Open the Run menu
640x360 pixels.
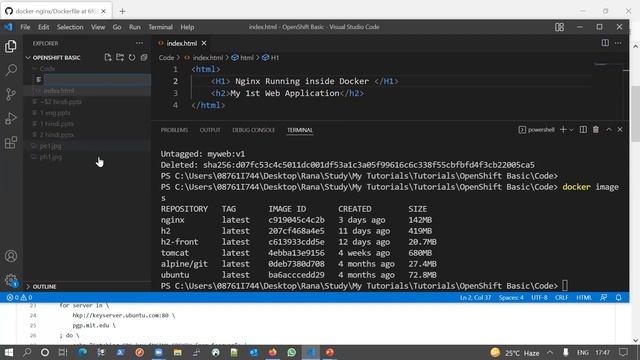point(135,27)
